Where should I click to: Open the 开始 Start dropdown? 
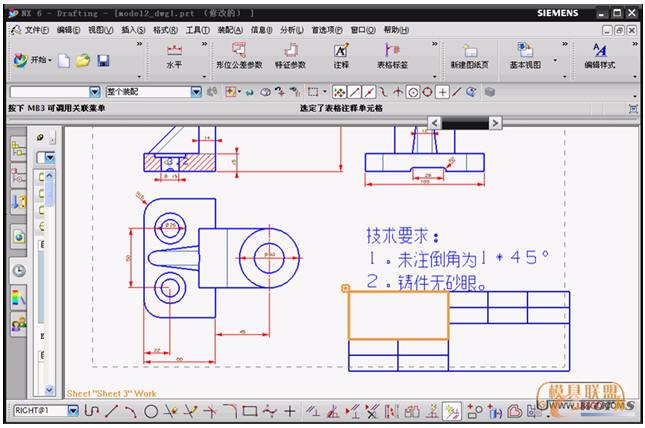click(32, 61)
